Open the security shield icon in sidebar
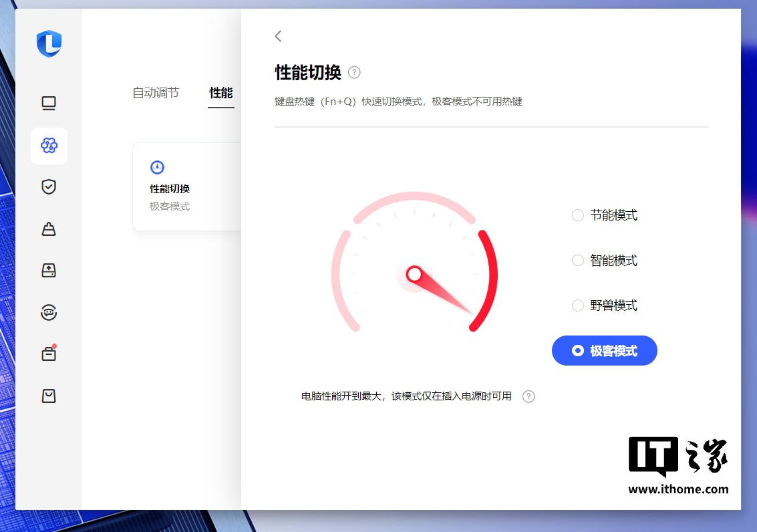This screenshot has height=532, width=757. tap(48, 187)
